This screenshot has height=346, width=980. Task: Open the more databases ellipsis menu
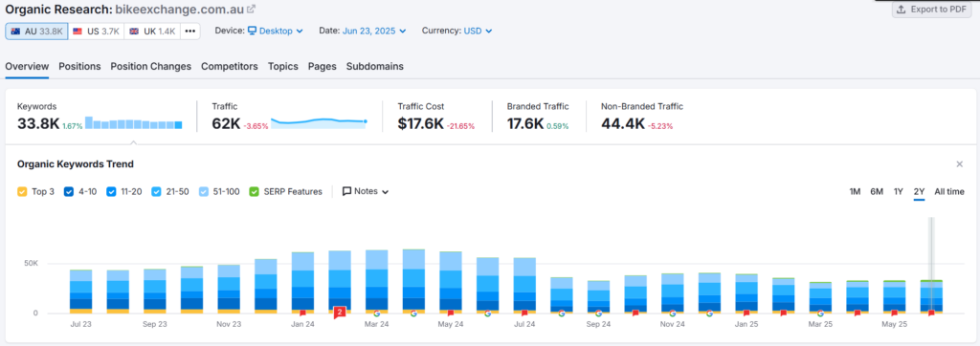tap(190, 32)
